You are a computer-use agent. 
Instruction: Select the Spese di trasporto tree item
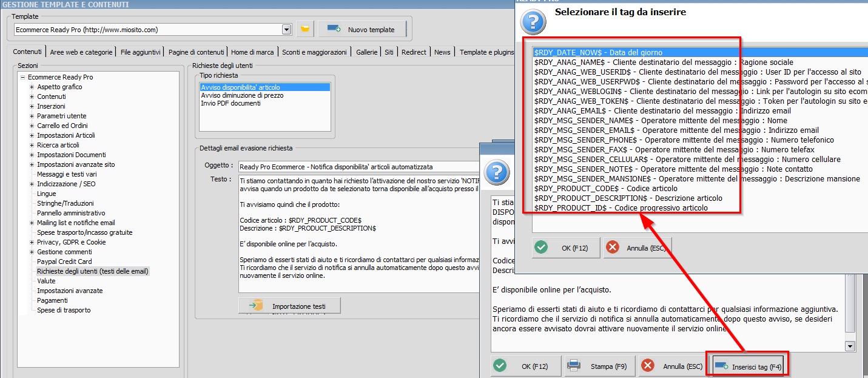point(64,310)
